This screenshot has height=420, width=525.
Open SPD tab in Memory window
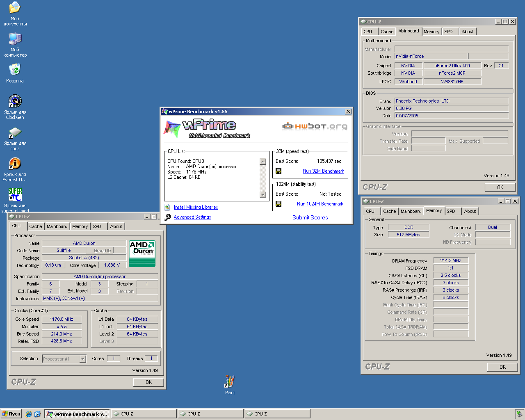451,211
